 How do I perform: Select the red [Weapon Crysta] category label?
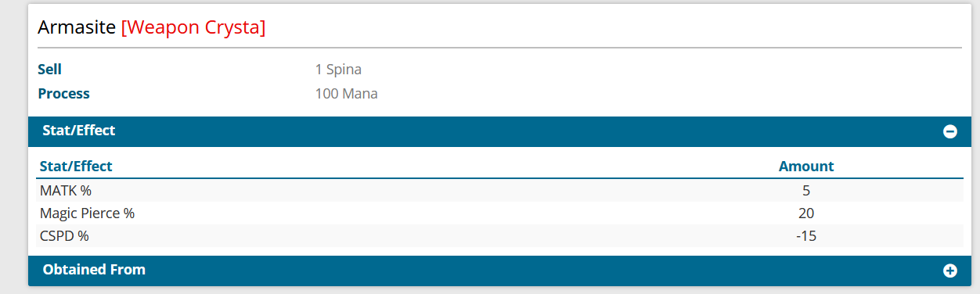(x=193, y=27)
